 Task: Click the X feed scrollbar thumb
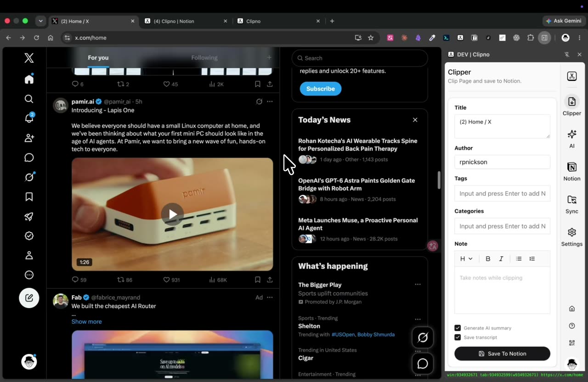[x=439, y=180]
